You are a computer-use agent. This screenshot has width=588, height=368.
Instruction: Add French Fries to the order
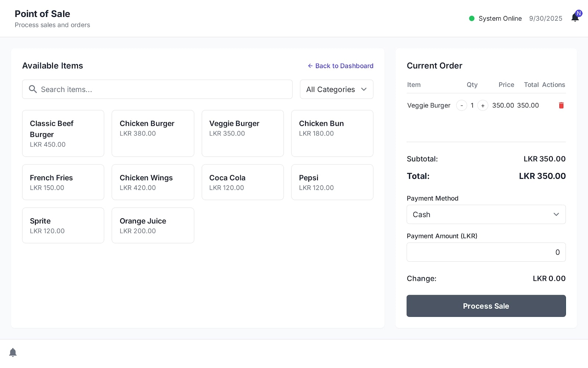tap(63, 182)
